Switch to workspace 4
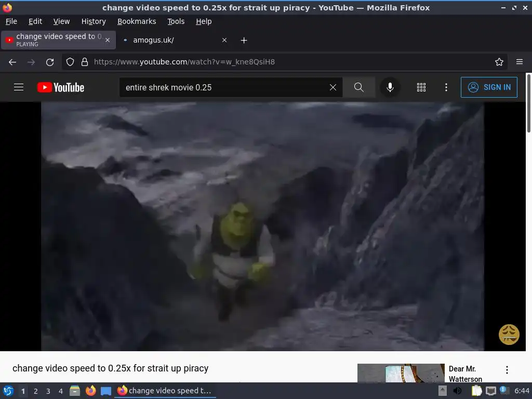This screenshot has width=532, height=399. pyautogui.click(x=61, y=391)
